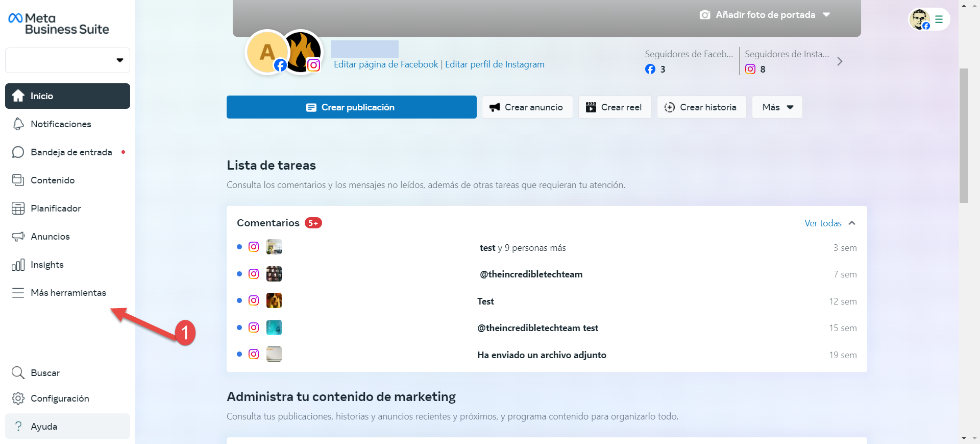
Task: Click the page vertical scrollbar thumb
Action: pyautogui.click(x=964, y=135)
